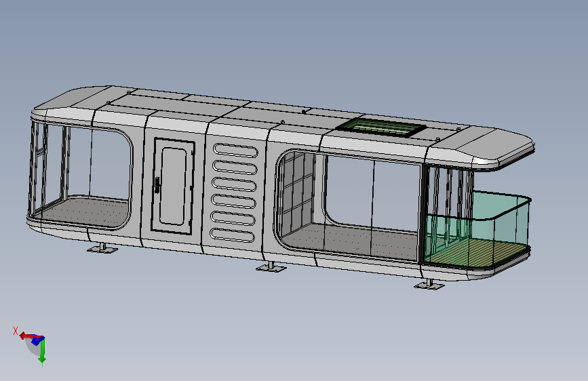Select the middle support foot under the cabin
Screen dimensions: 588x381
pos(271,267)
